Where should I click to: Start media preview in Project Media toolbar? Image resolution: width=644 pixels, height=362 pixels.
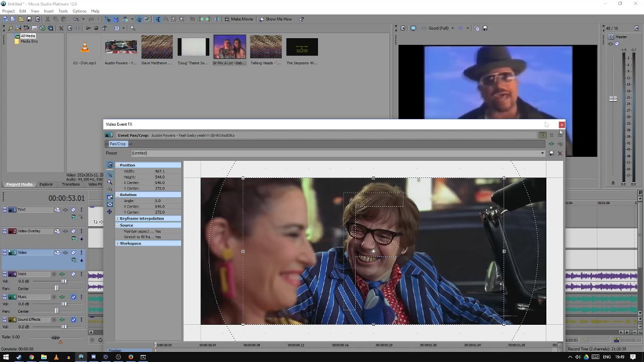[88, 28]
